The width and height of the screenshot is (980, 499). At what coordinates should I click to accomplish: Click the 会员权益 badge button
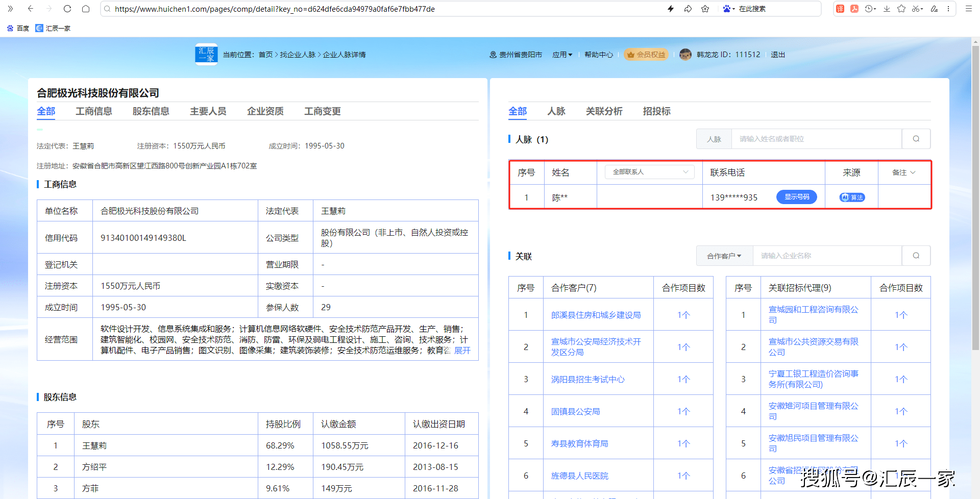point(646,55)
